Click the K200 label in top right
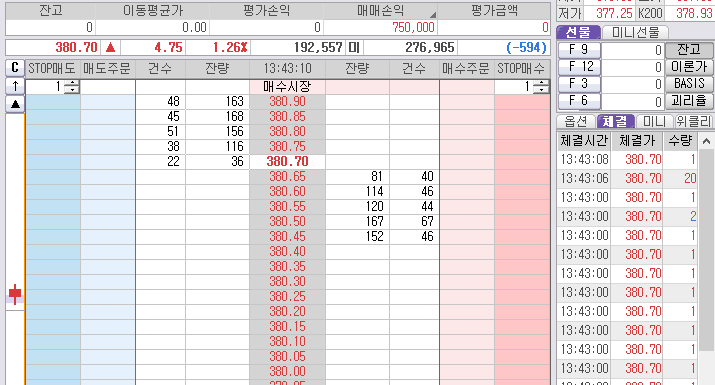Screen dimensions: 715x385 (x=650, y=13)
